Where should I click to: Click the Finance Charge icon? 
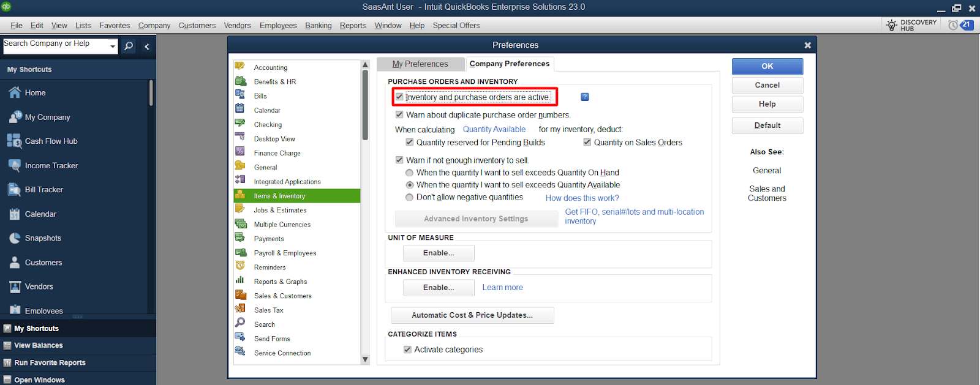tap(240, 152)
